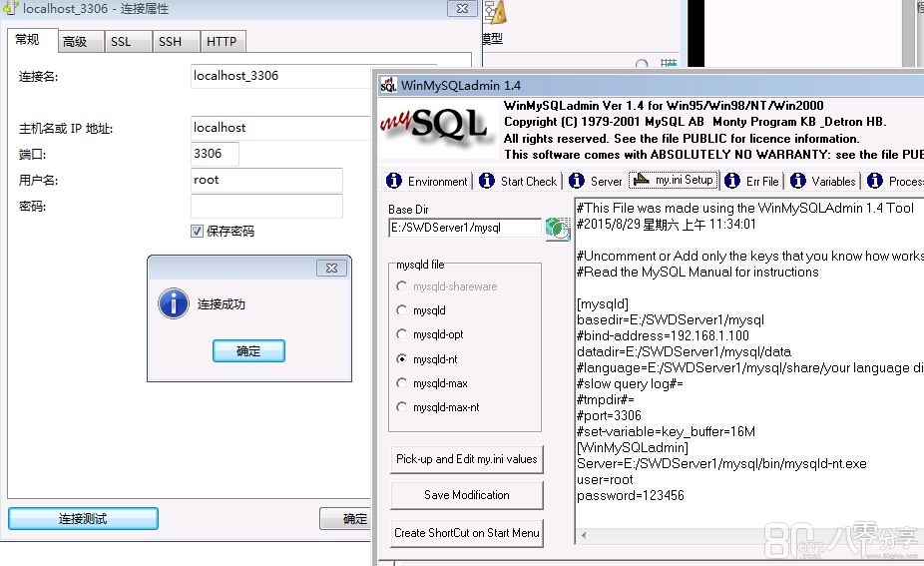Toggle the 保存密码 checkbox
This screenshot has height=566, width=924.
[x=197, y=232]
